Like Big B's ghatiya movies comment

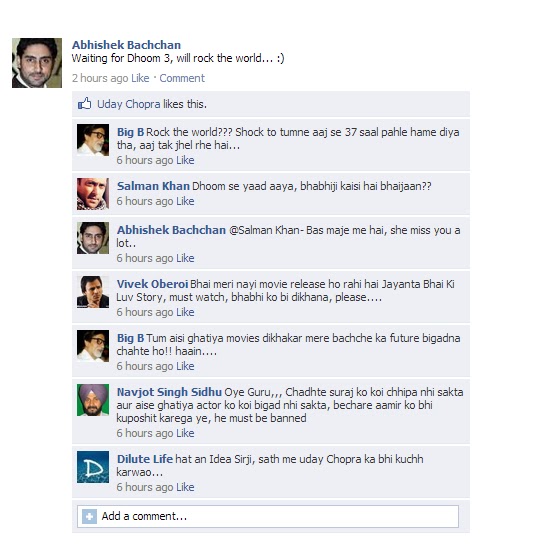click(185, 366)
